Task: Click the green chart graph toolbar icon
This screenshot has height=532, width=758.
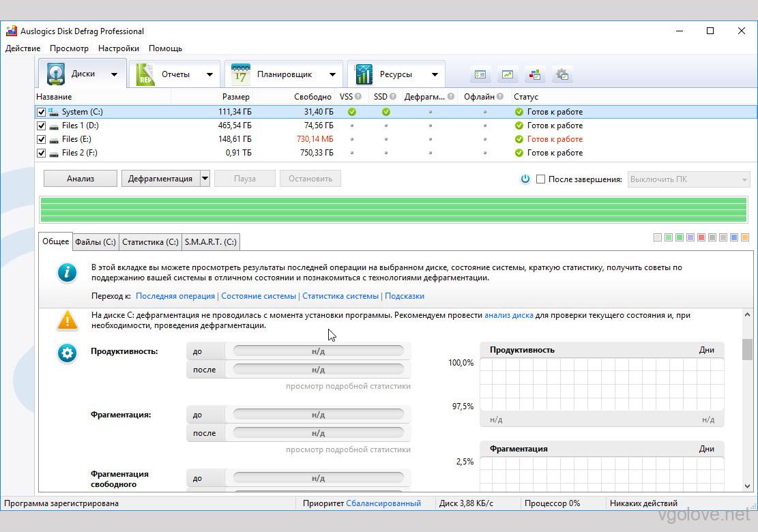Action: coord(508,74)
